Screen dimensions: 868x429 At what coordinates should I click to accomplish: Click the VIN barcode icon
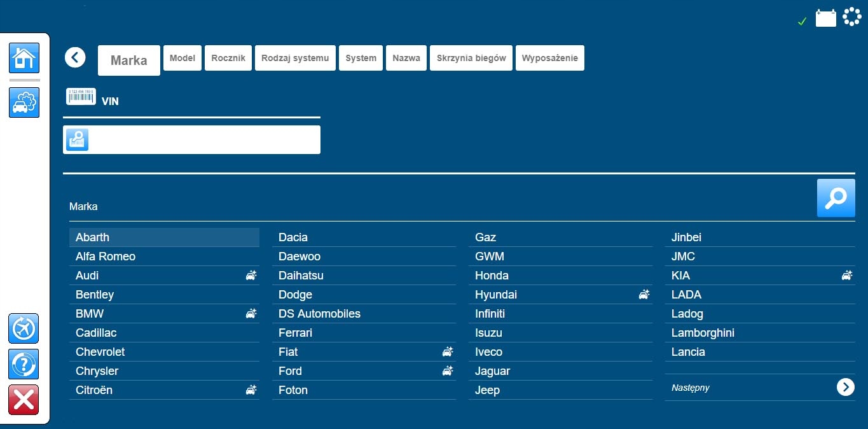pos(81,96)
